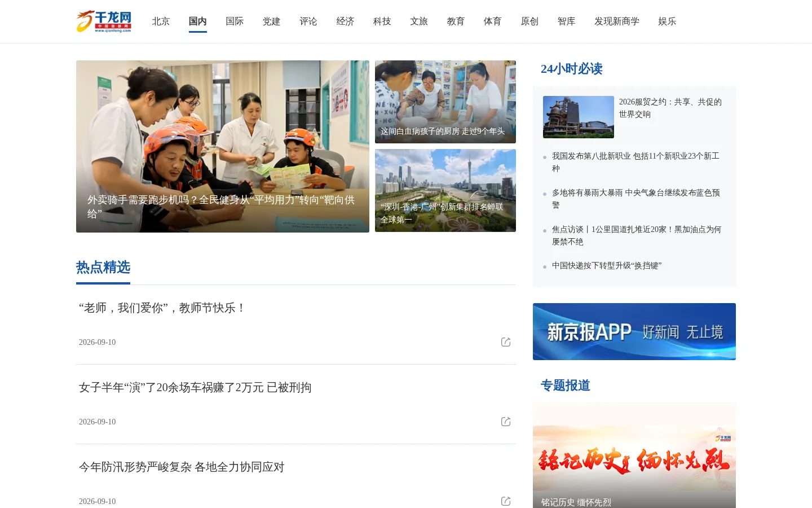This screenshot has width=812, height=508.
Task: Open the 北京 navigation section
Action: 161,21
